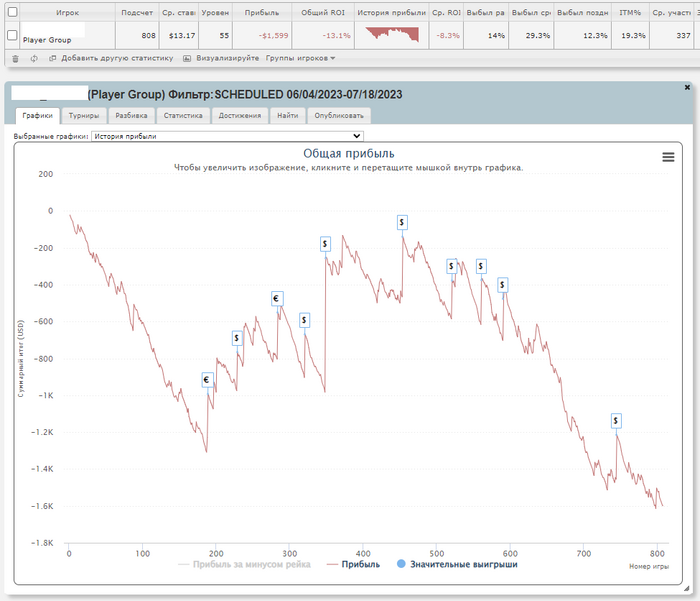Toggle 'Значительные выигрыши' legend series
The width and height of the screenshot is (700, 601).
(x=457, y=564)
